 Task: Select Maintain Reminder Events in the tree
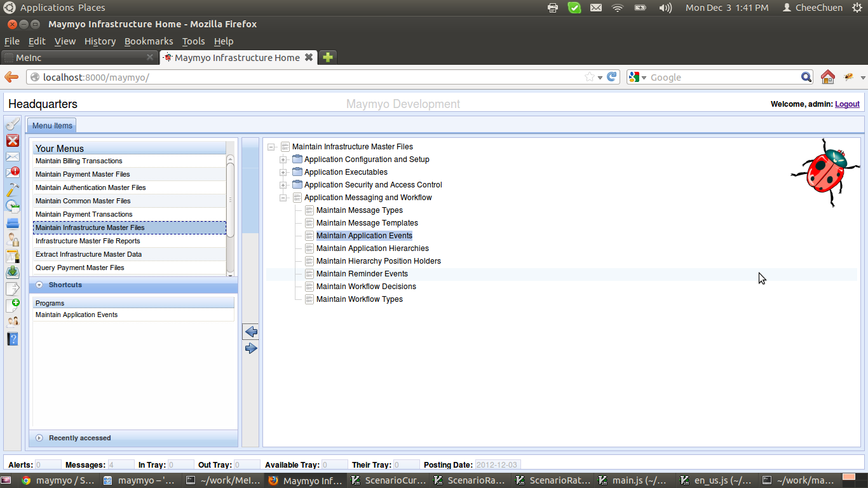(x=362, y=273)
